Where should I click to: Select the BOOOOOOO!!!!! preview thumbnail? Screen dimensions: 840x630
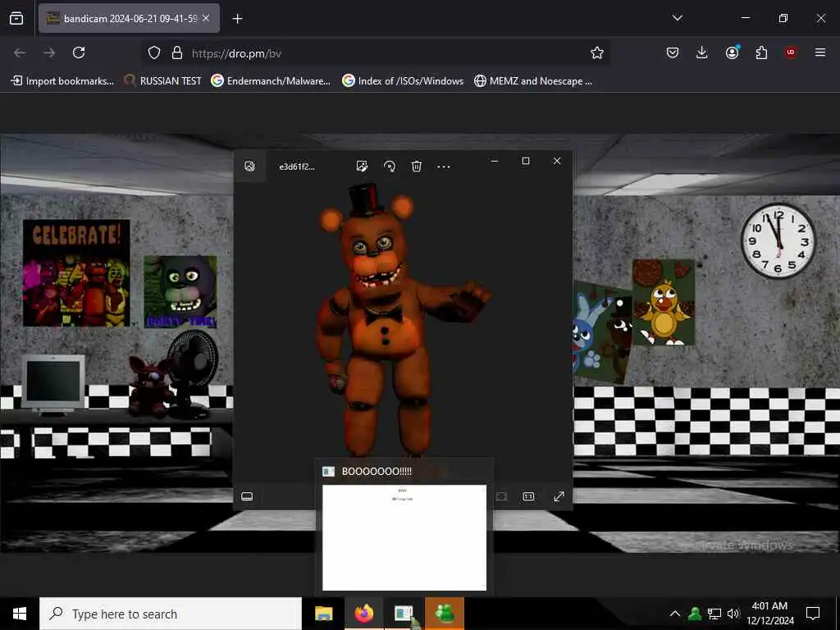(x=404, y=537)
